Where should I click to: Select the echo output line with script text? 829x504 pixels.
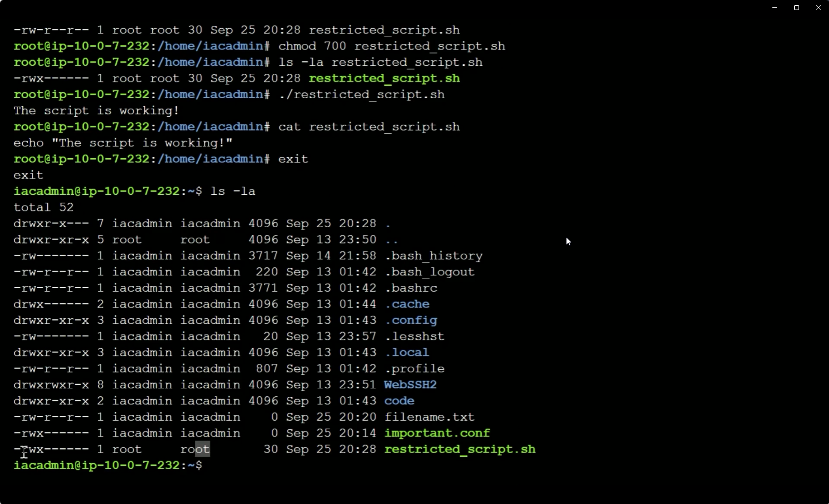[122, 143]
